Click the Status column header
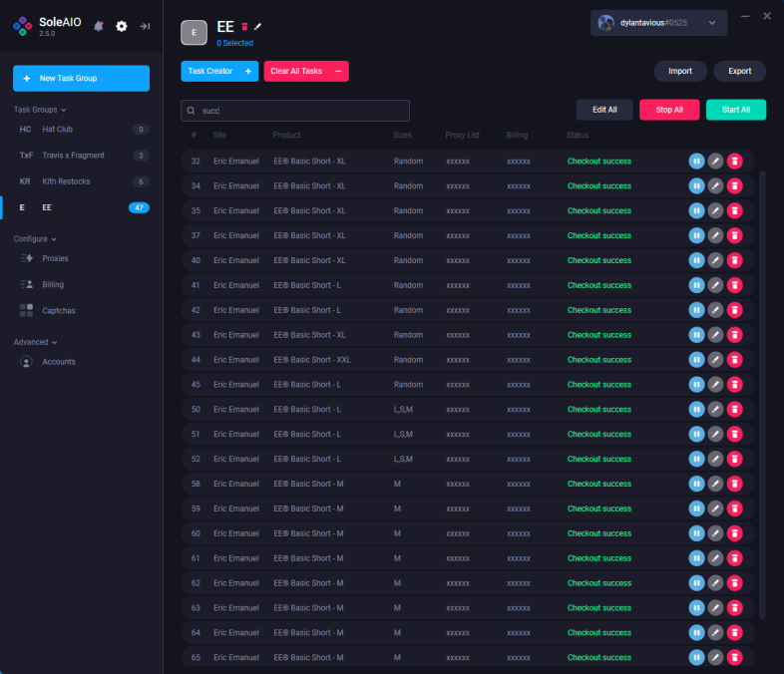 pyautogui.click(x=577, y=135)
